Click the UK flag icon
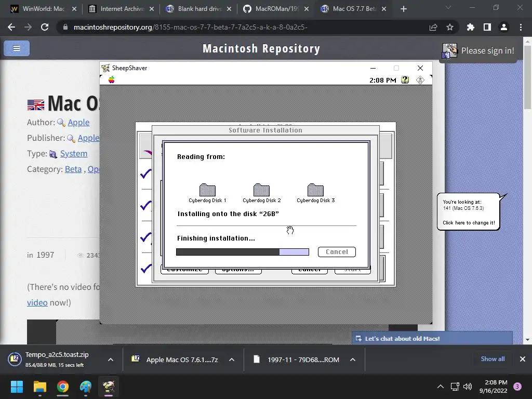The height and width of the screenshot is (399, 532). coord(36,105)
